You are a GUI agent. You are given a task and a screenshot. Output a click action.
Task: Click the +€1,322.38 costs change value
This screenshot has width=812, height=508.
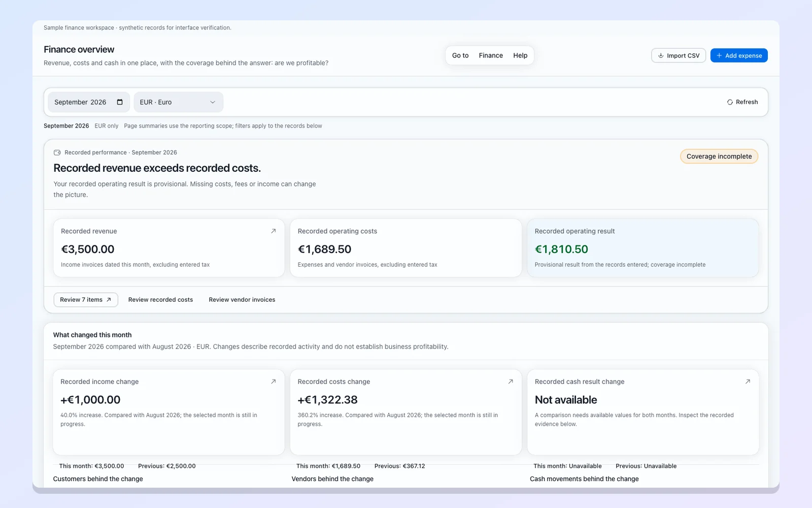(x=327, y=400)
